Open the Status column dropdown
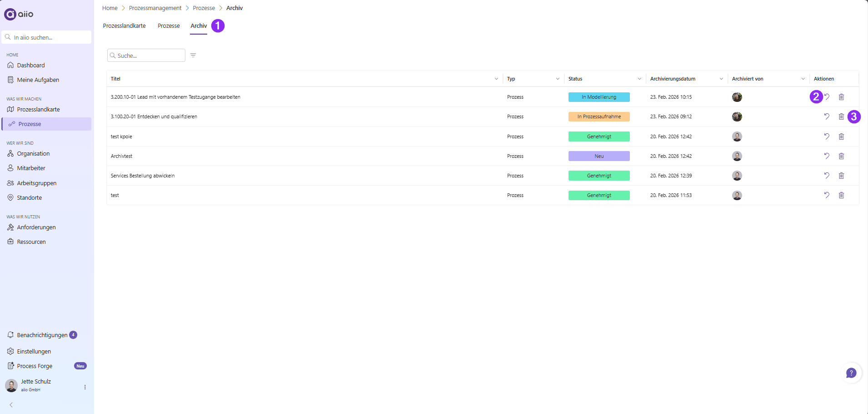The height and width of the screenshot is (414, 868). 639,79
